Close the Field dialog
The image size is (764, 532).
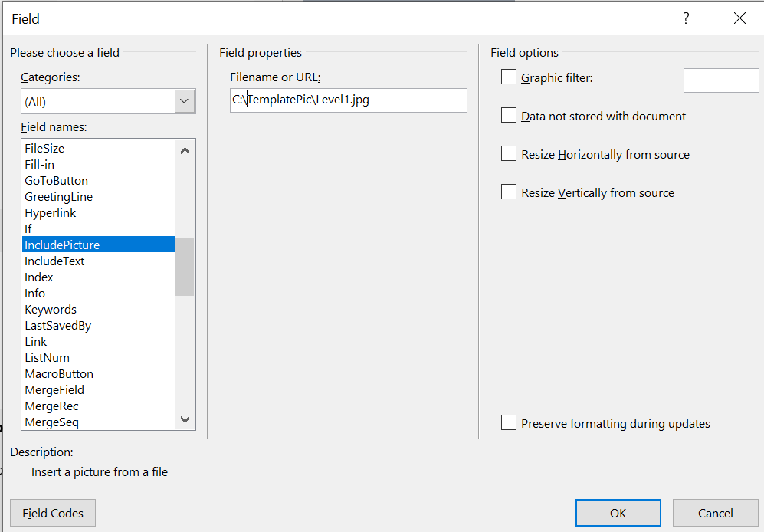[x=739, y=18]
